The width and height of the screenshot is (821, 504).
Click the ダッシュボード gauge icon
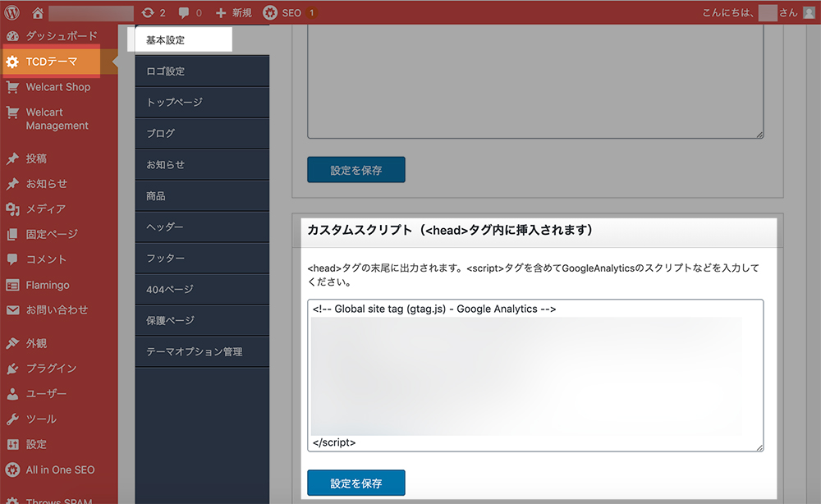point(12,36)
